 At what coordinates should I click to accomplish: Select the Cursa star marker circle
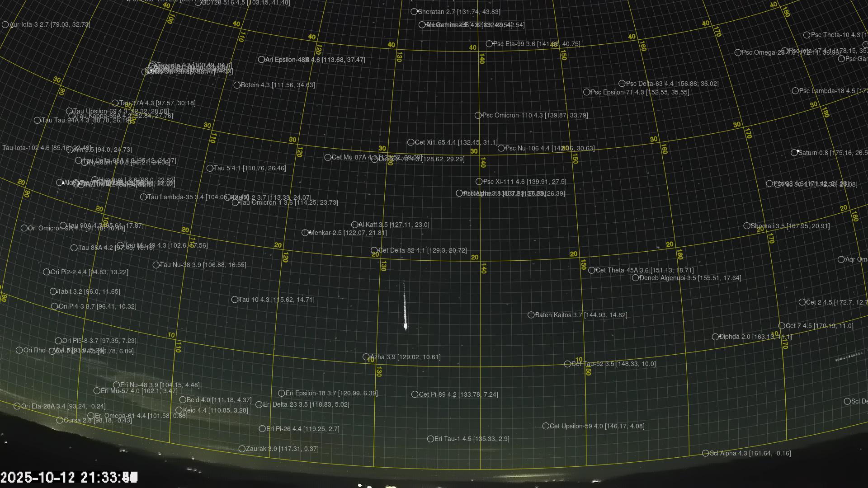coord(60,420)
